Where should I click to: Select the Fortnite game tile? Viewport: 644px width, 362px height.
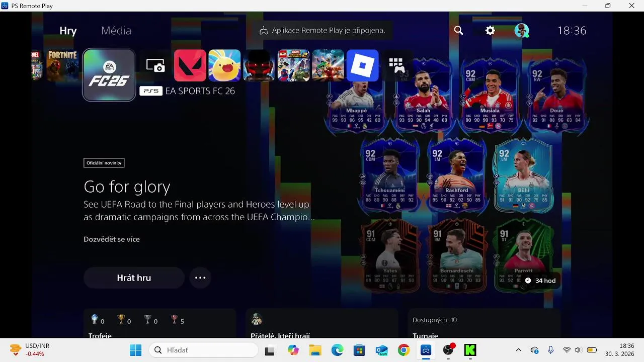click(x=62, y=65)
